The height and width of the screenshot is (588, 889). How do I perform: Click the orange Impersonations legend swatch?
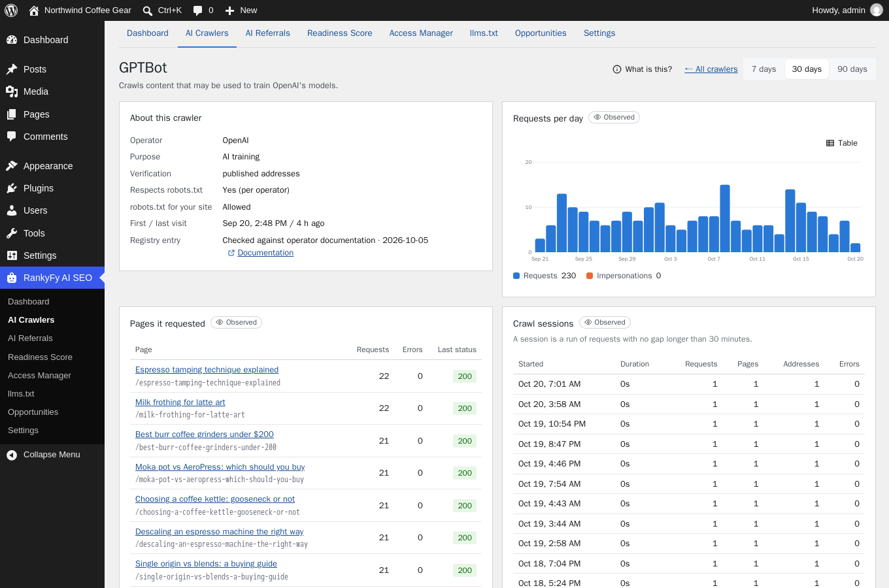(590, 276)
